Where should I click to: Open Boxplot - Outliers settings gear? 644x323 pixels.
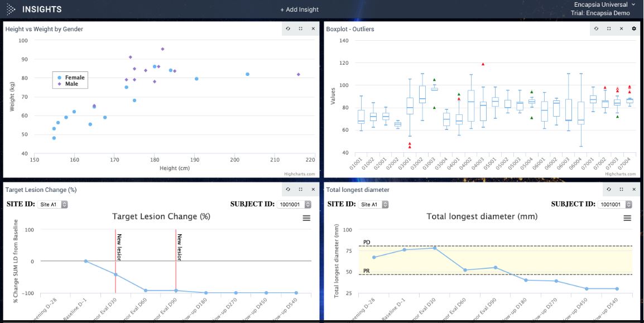(634, 28)
